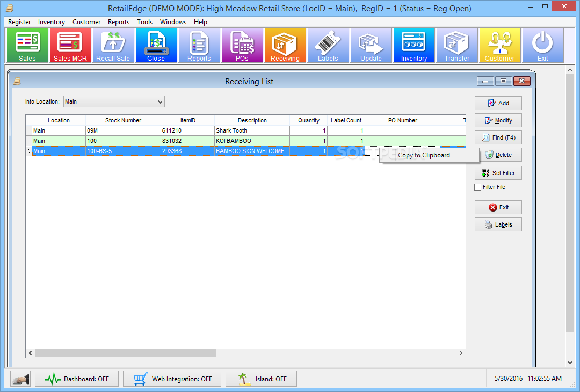Click the Location column header
The width and height of the screenshot is (580, 392).
pyautogui.click(x=59, y=120)
